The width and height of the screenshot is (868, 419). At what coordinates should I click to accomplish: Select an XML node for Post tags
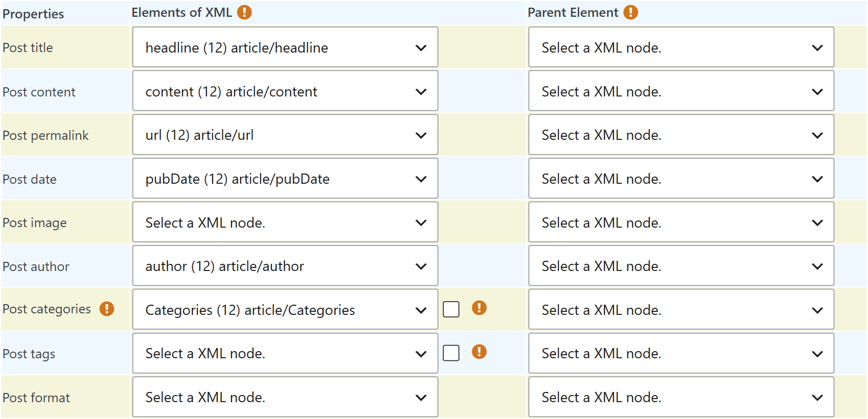coord(285,354)
